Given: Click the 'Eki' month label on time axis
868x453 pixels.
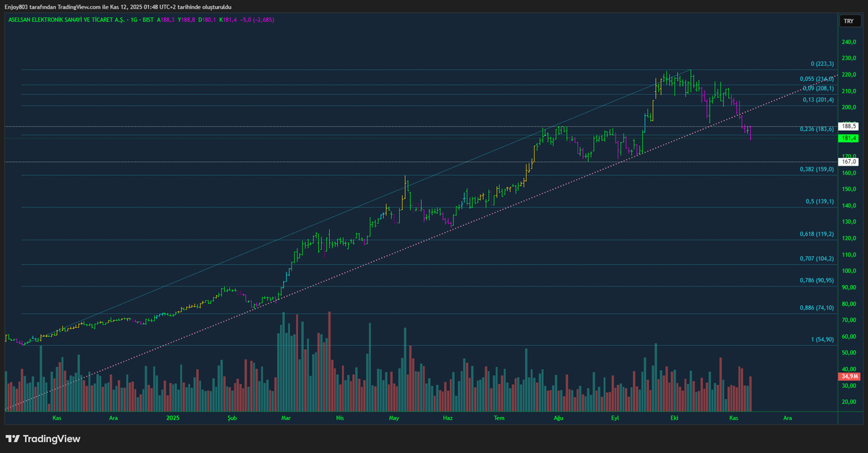Looking at the screenshot, I should 674,418.
